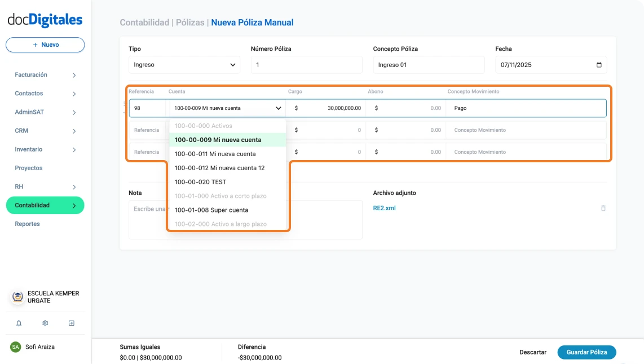The image size is (644, 364).
Task: Click the ESCUELA KEMPER URGATE account icon
Action: pos(17,296)
